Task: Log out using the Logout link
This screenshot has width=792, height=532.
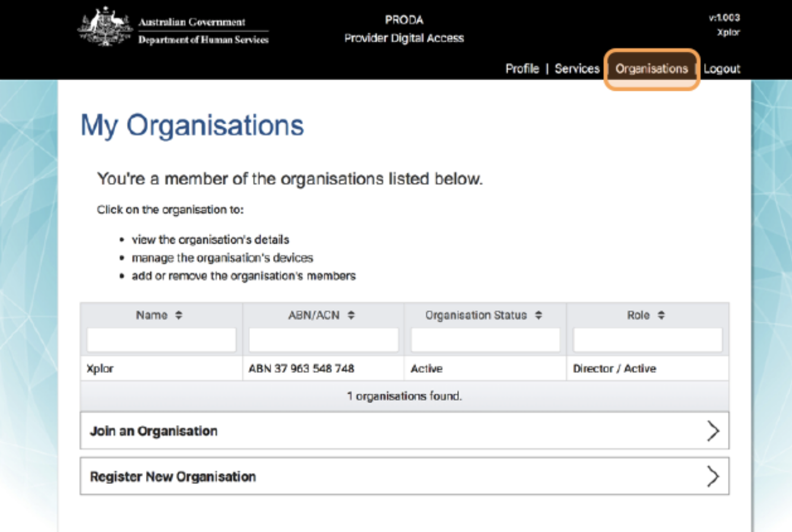Action: 721,69
